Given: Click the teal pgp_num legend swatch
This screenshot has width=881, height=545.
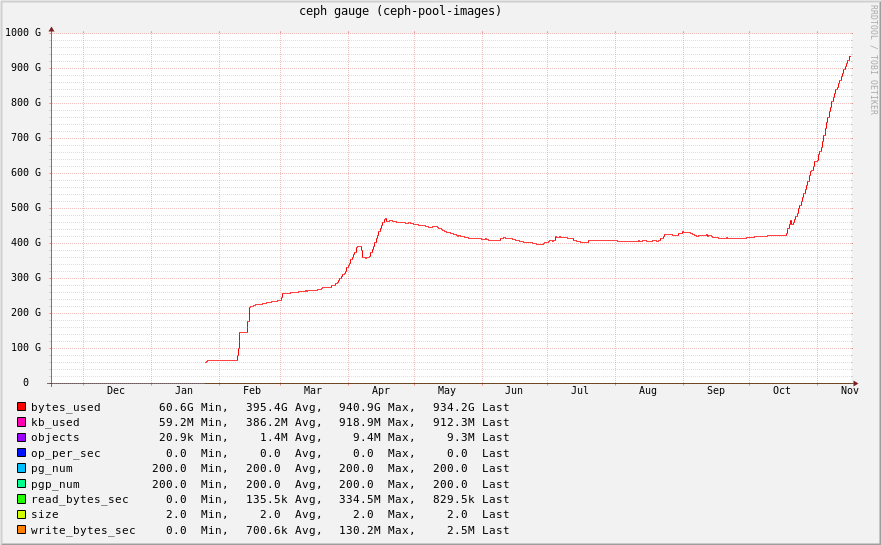Looking at the screenshot, I should click(21, 484).
